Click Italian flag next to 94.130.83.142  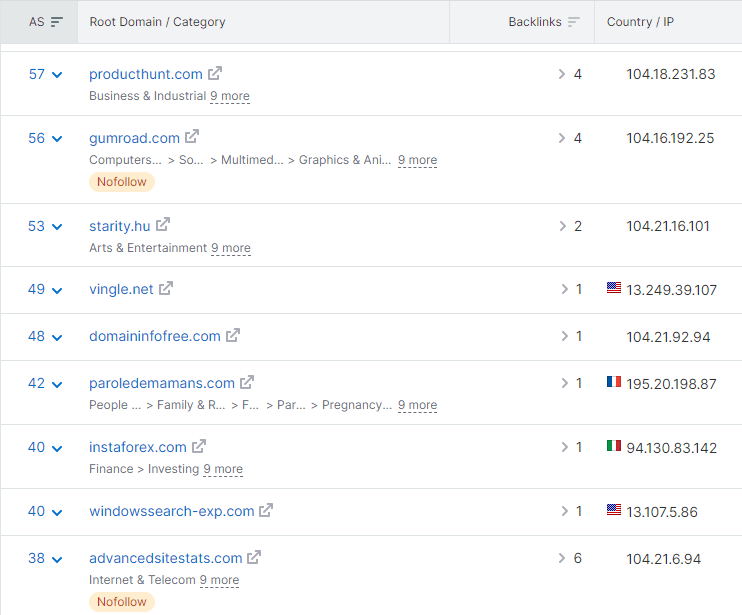point(614,446)
